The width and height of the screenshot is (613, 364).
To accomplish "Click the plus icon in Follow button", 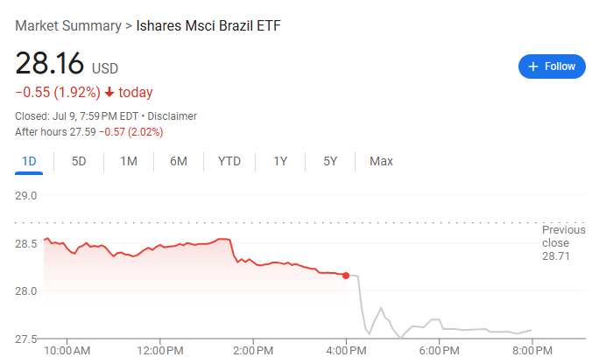I will (533, 66).
